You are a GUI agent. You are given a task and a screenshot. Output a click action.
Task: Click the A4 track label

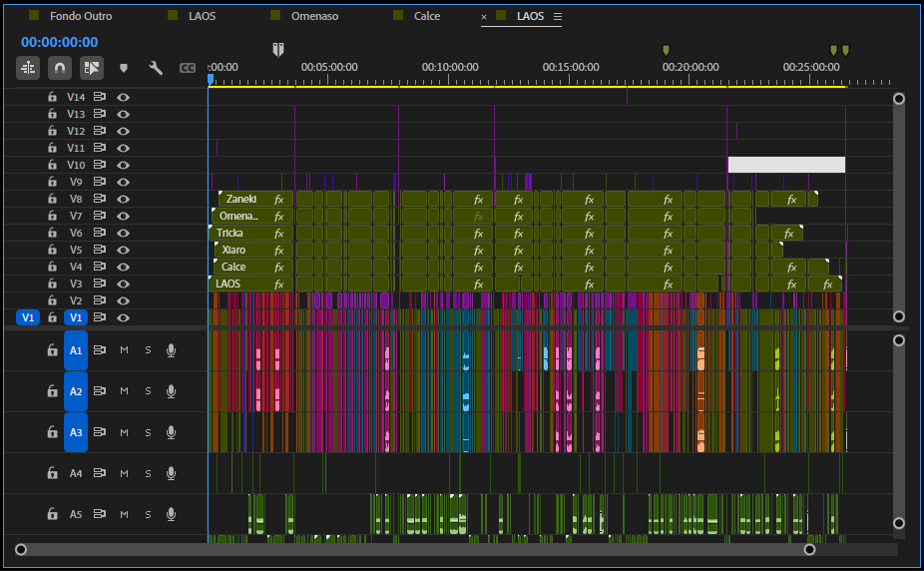(x=76, y=473)
